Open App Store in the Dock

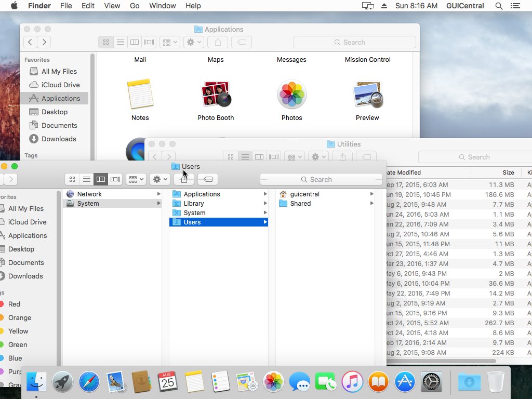(x=405, y=382)
